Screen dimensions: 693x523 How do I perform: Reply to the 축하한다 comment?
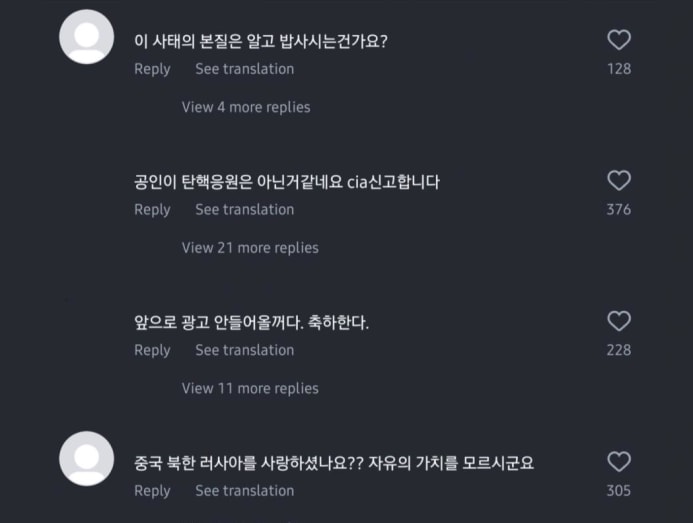pos(152,350)
